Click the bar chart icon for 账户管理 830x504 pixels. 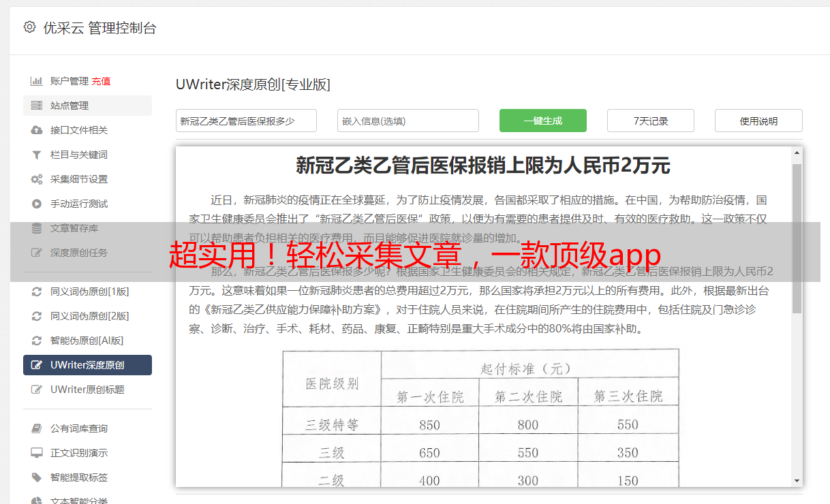click(x=37, y=81)
